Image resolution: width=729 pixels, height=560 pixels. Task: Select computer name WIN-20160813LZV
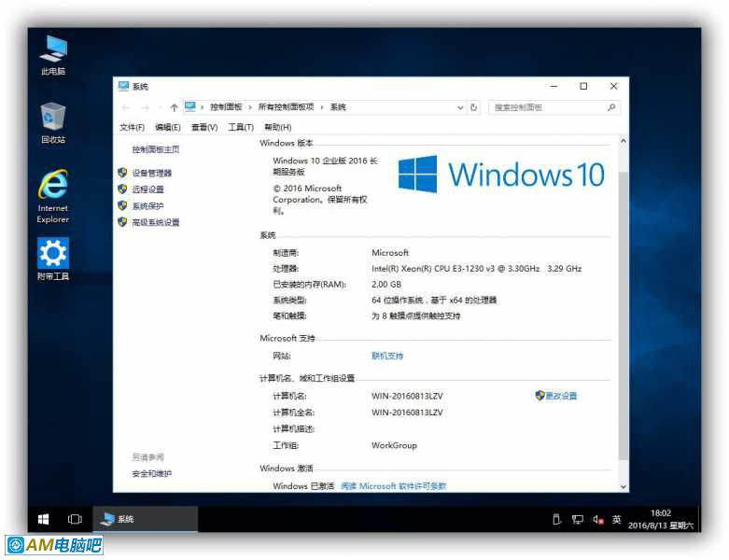point(407,396)
